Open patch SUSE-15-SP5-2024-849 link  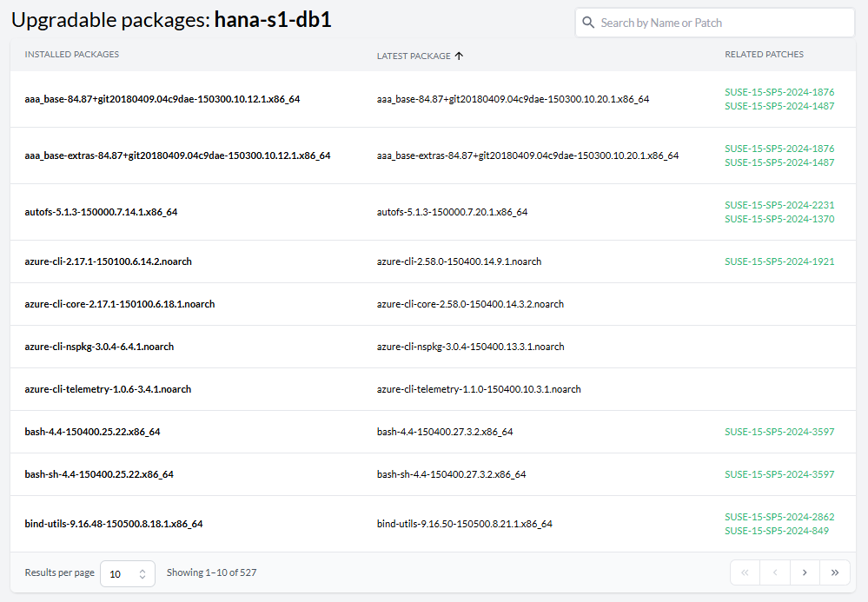[x=777, y=531]
